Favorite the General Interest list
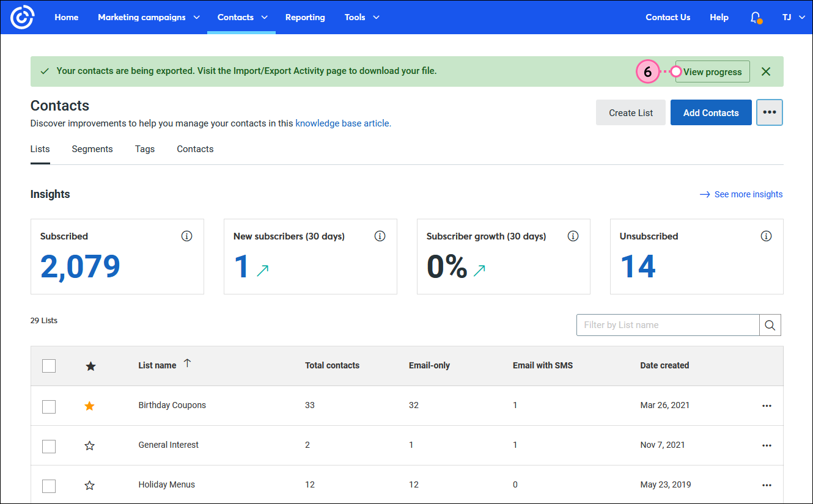813x504 pixels. coord(89,445)
